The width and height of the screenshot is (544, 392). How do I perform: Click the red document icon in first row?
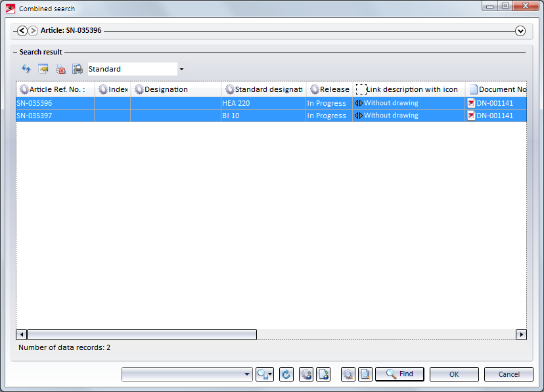coord(471,103)
